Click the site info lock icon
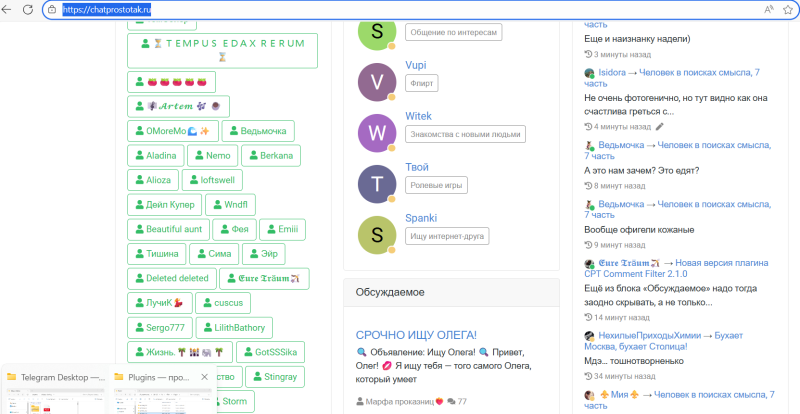Viewport: 800px width, 414px height. (51, 9)
